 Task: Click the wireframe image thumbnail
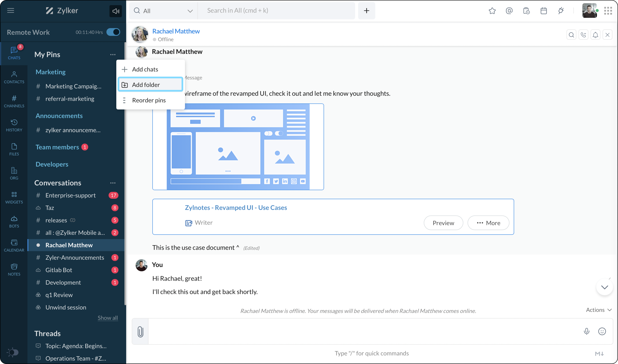pyautogui.click(x=238, y=147)
